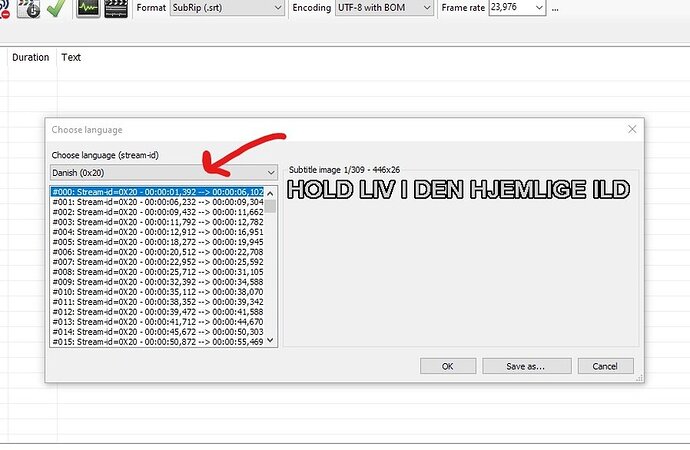Select subtitle row #003 at 00:00:11,792

(158, 222)
